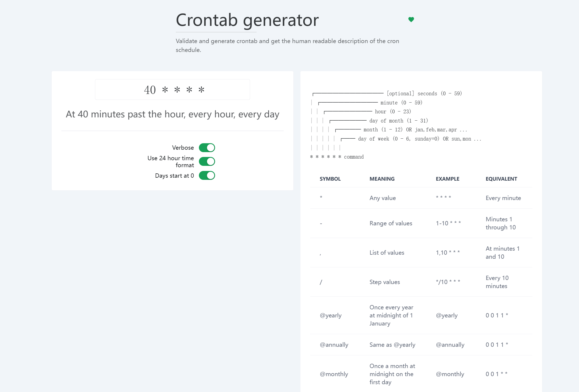Click the EXAMPLE column header

pyautogui.click(x=447, y=179)
